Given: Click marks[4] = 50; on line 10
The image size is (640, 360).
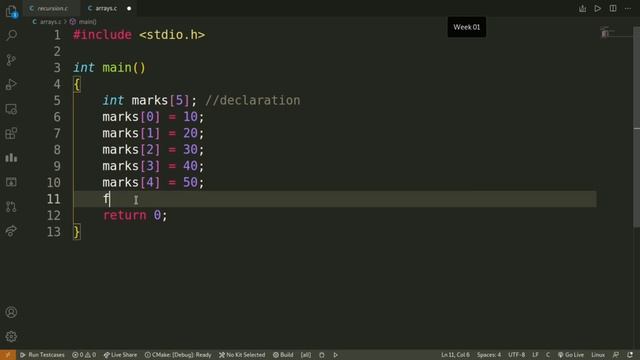Looking at the screenshot, I should click(153, 182).
